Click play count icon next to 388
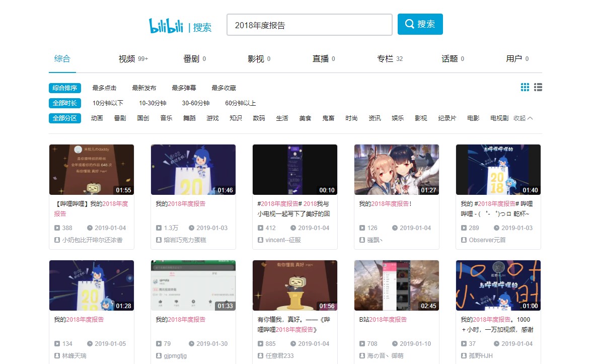596x364 pixels. tap(57, 228)
